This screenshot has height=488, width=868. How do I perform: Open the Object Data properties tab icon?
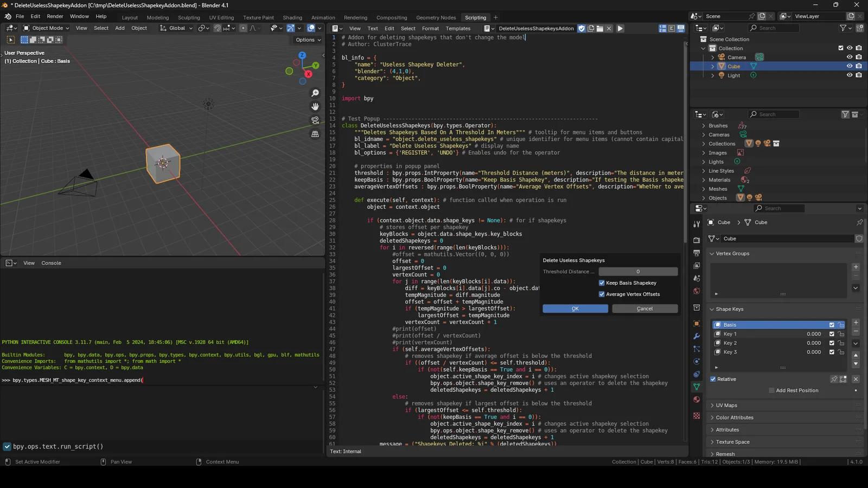click(697, 387)
